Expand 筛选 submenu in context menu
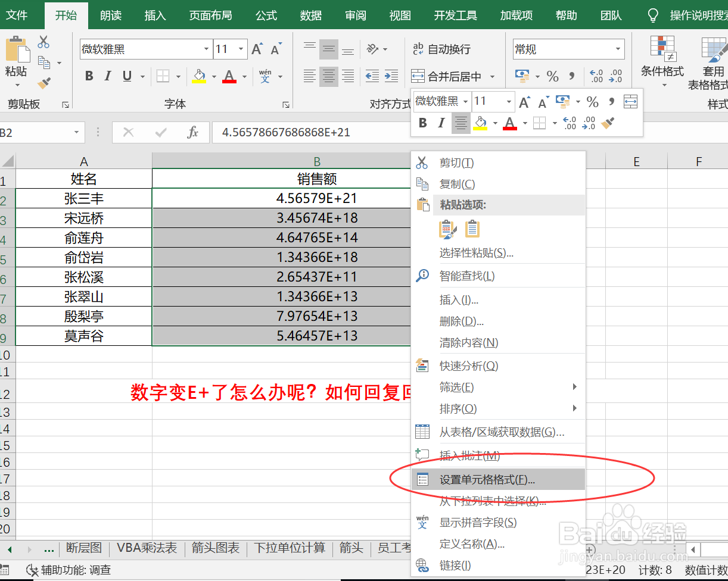This screenshot has height=581, width=728. [498, 388]
